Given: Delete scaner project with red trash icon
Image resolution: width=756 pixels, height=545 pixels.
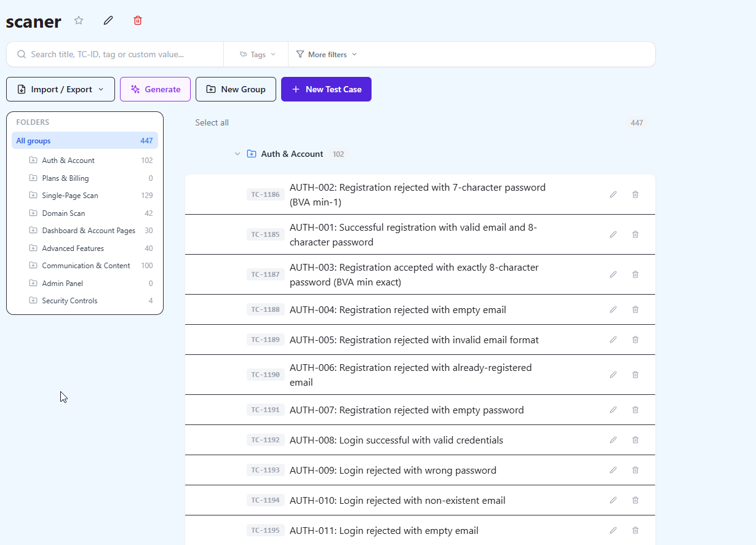Looking at the screenshot, I should (138, 20).
